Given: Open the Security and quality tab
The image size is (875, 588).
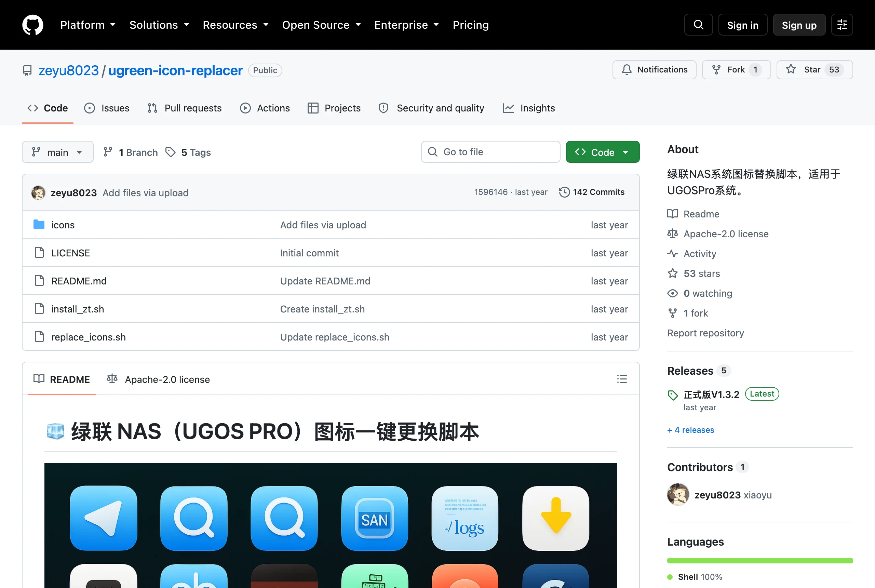Looking at the screenshot, I should coord(431,108).
